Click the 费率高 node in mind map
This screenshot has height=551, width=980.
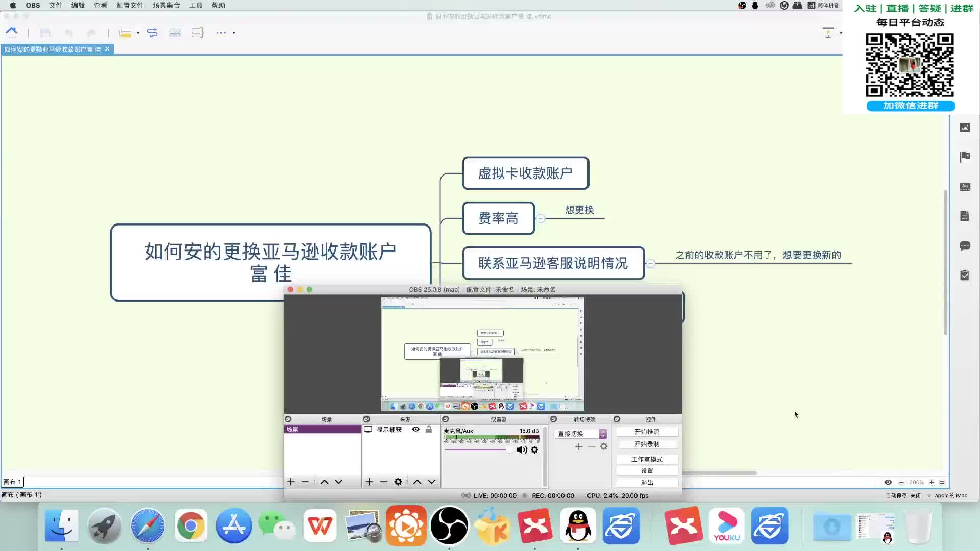pyautogui.click(x=498, y=218)
